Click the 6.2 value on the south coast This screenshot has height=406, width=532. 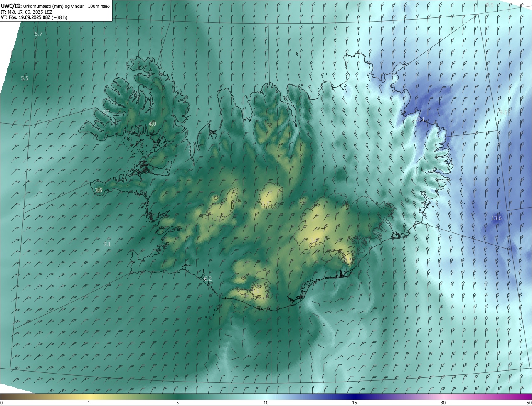pyautogui.click(x=208, y=279)
